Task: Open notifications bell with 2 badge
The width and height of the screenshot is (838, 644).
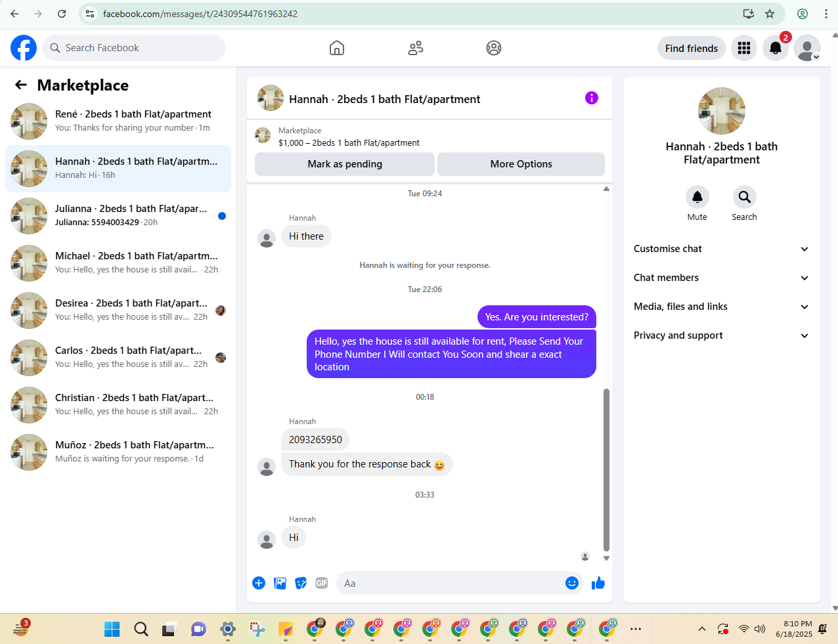Action: click(x=776, y=48)
